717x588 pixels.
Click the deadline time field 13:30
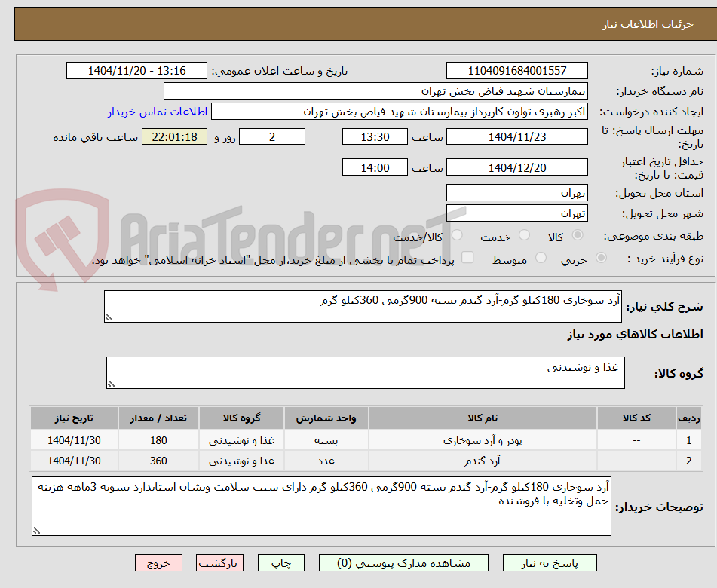pyautogui.click(x=375, y=136)
